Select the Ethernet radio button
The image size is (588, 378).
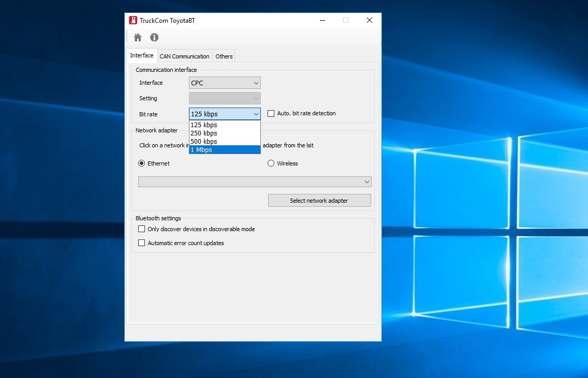point(142,163)
